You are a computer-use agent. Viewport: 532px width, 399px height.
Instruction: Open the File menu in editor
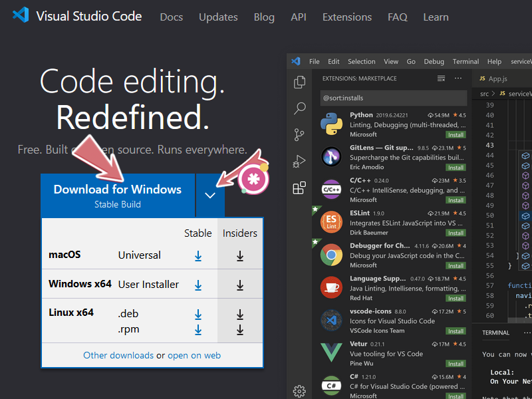314,61
